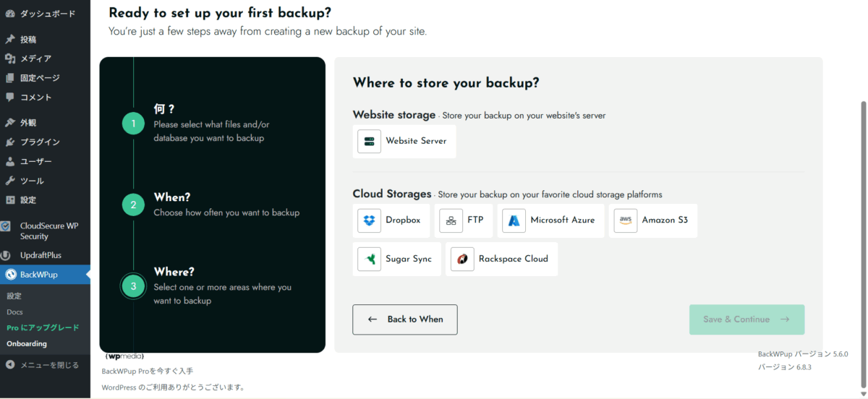Open the プラグイン menu

(x=40, y=142)
